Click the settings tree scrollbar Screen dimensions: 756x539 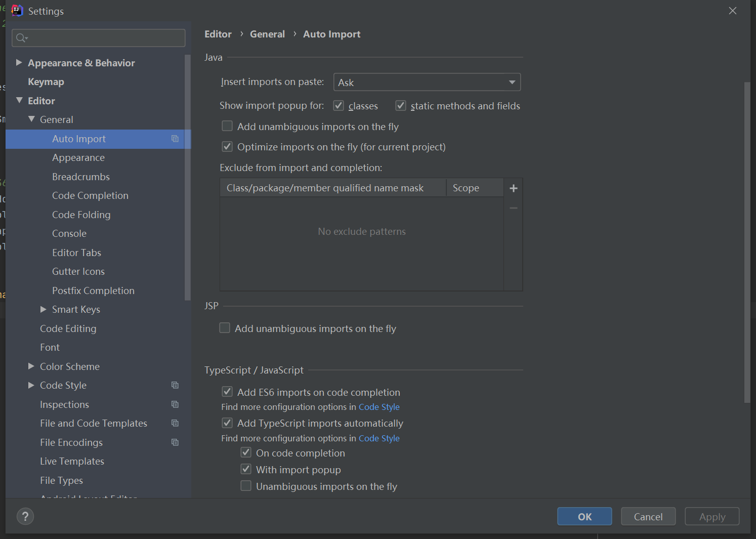187,177
